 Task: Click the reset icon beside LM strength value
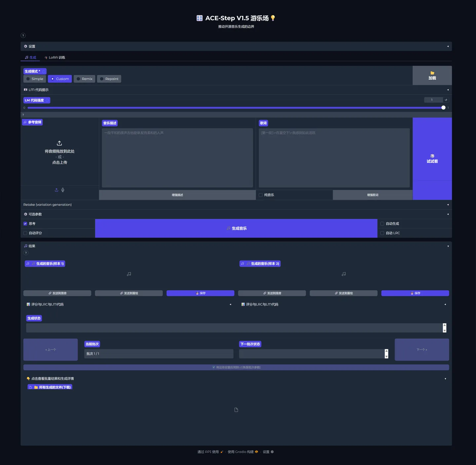point(446,100)
